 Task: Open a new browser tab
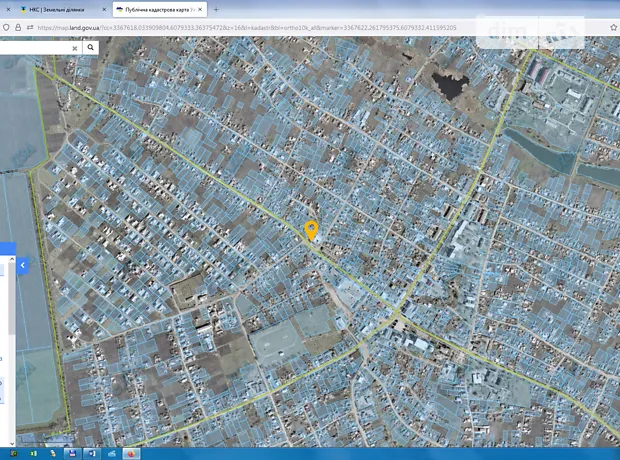[x=216, y=9]
